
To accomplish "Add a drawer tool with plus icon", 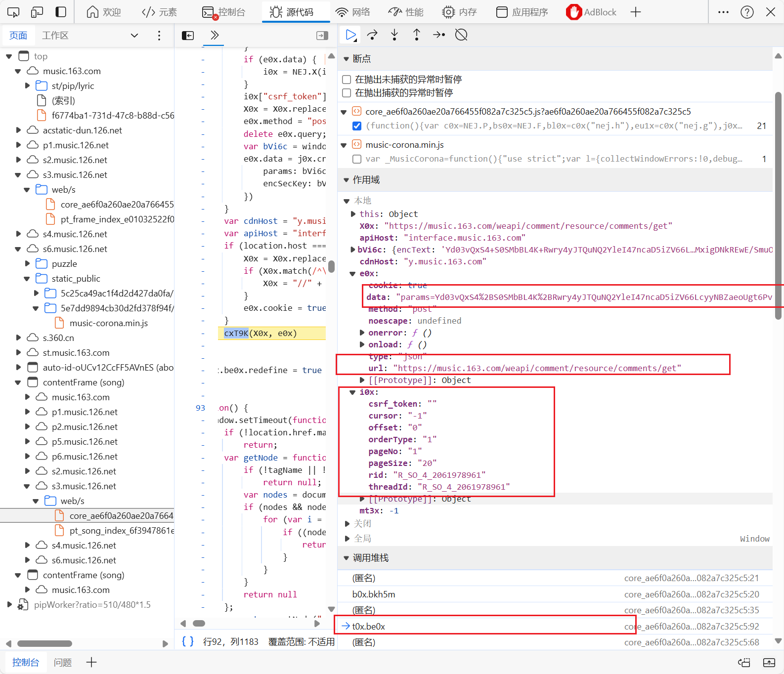I will click(91, 662).
